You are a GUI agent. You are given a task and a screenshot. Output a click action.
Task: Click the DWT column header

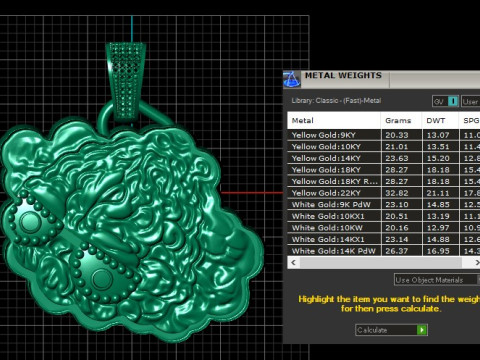pyautogui.click(x=440, y=121)
